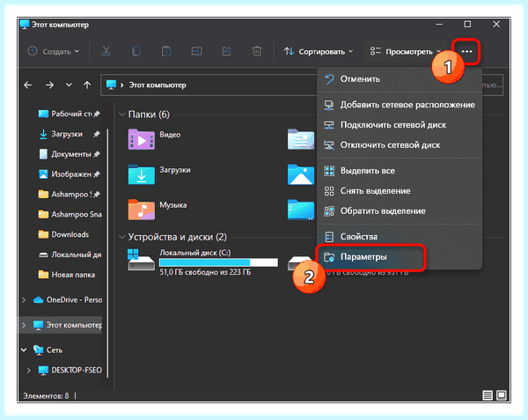
Task: Click the C: drive usage bar
Action: coord(218,262)
